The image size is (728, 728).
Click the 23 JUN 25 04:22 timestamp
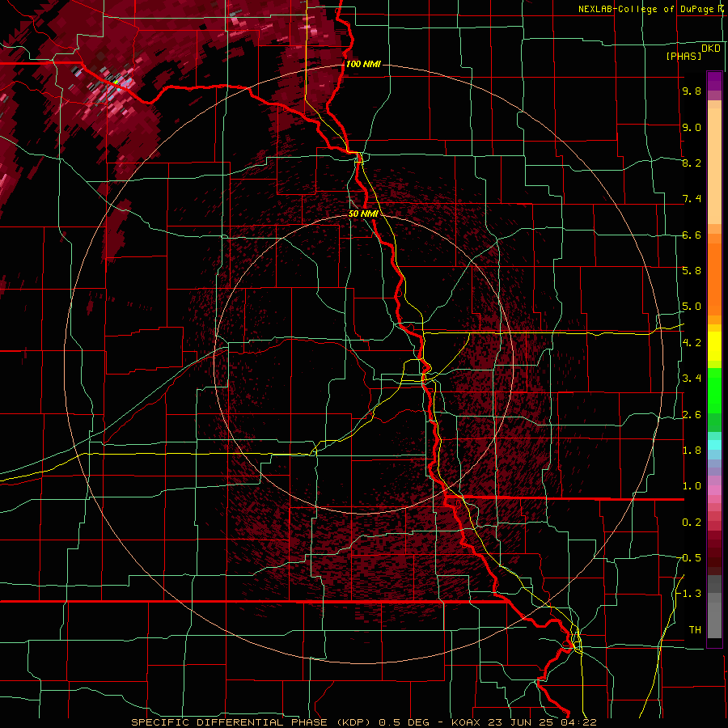pos(543,722)
